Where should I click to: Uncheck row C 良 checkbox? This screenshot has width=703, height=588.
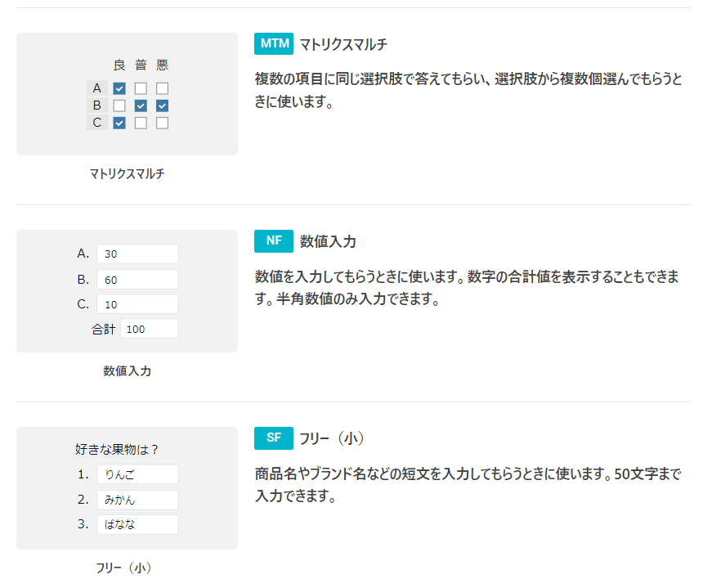(119, 123)
